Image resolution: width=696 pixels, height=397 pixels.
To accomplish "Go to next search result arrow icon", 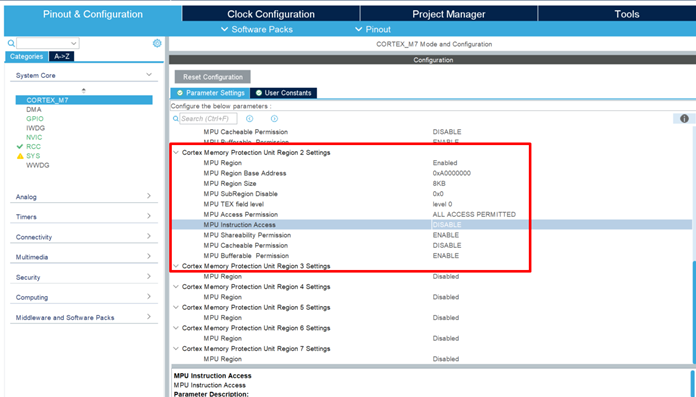I will click(274, 119).
